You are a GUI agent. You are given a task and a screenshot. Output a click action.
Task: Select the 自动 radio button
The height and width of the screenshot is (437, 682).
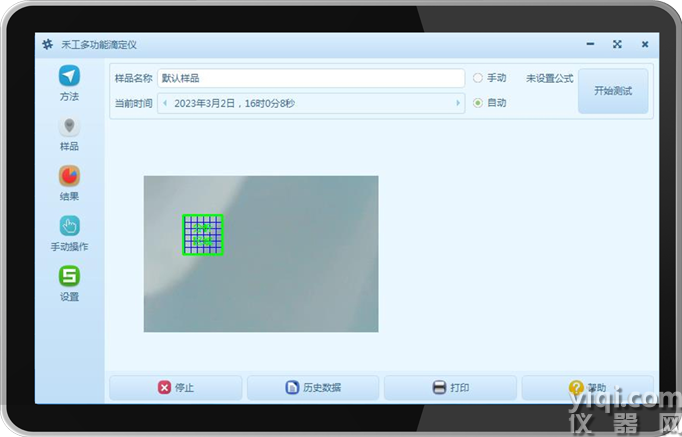pos(478,103)
